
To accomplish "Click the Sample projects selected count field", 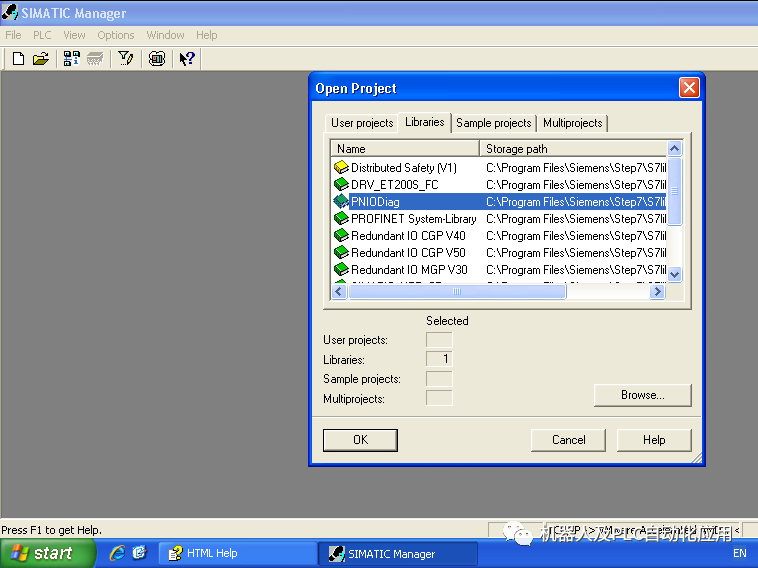I will click(x=439, y=379).
